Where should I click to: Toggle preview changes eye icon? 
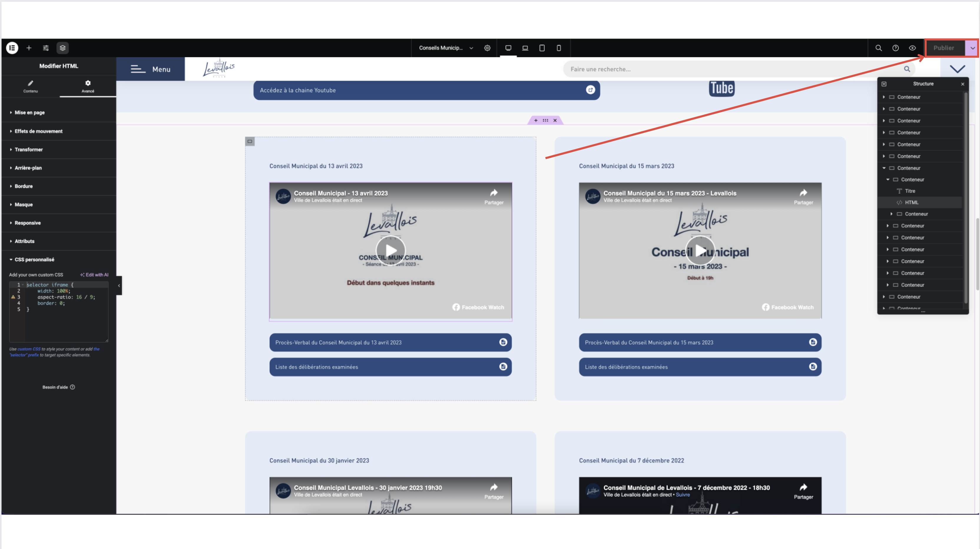[912, 48]
